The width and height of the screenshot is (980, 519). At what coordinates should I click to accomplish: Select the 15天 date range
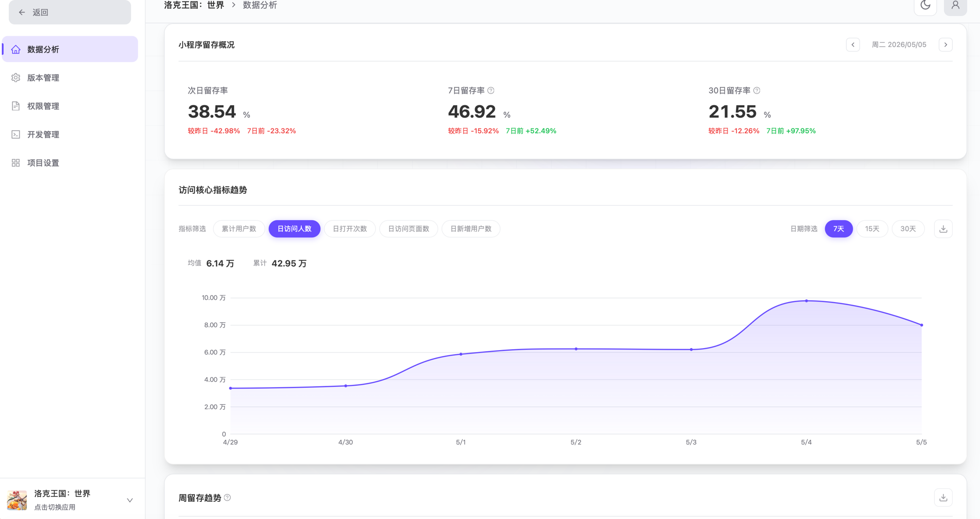coord(872,229)
